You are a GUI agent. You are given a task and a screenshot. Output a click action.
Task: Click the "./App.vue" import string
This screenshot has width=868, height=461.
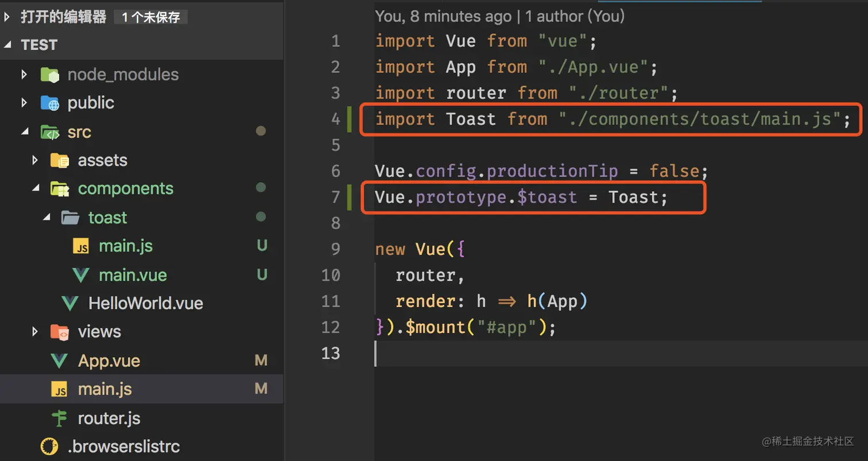pos(592,67)
